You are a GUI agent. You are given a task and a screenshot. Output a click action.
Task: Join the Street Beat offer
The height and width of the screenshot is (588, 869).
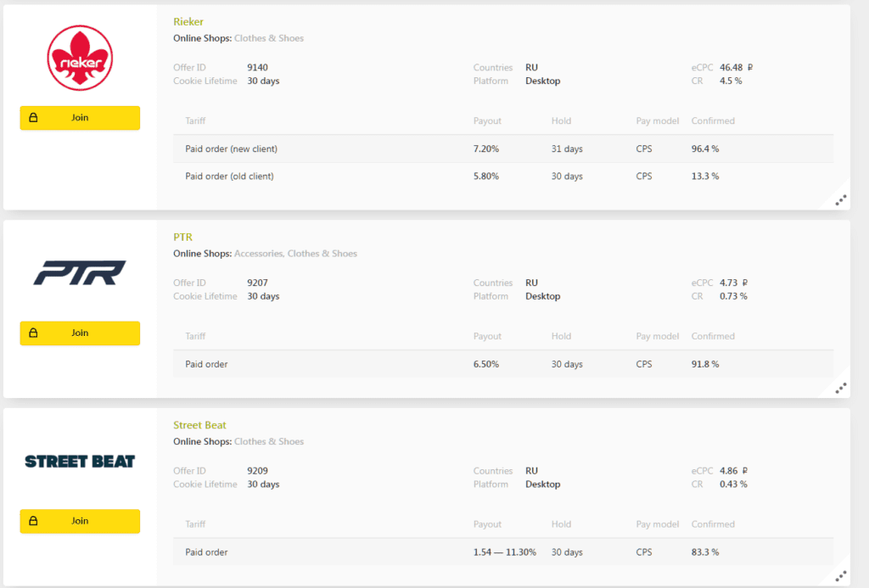coord(80,521)
